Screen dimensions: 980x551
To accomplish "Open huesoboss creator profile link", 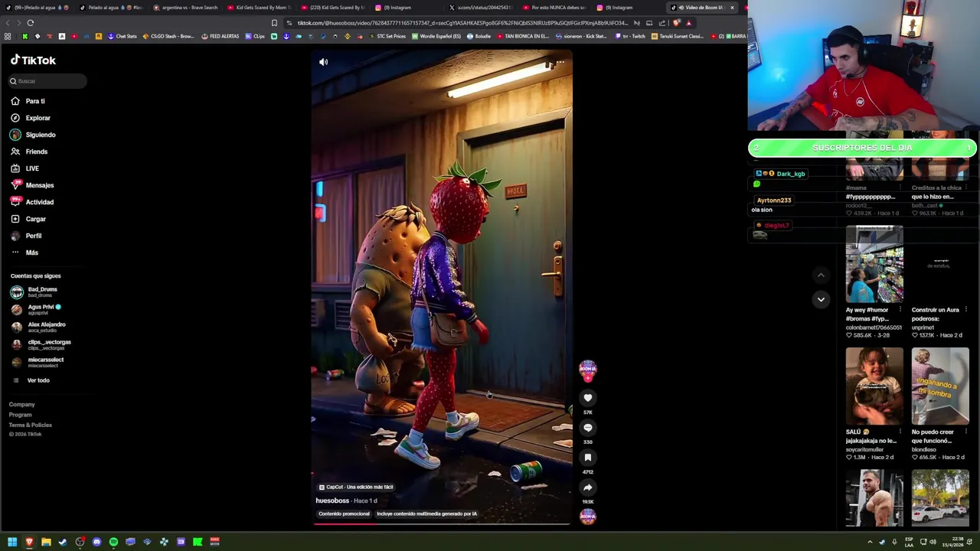I will 332,500.
